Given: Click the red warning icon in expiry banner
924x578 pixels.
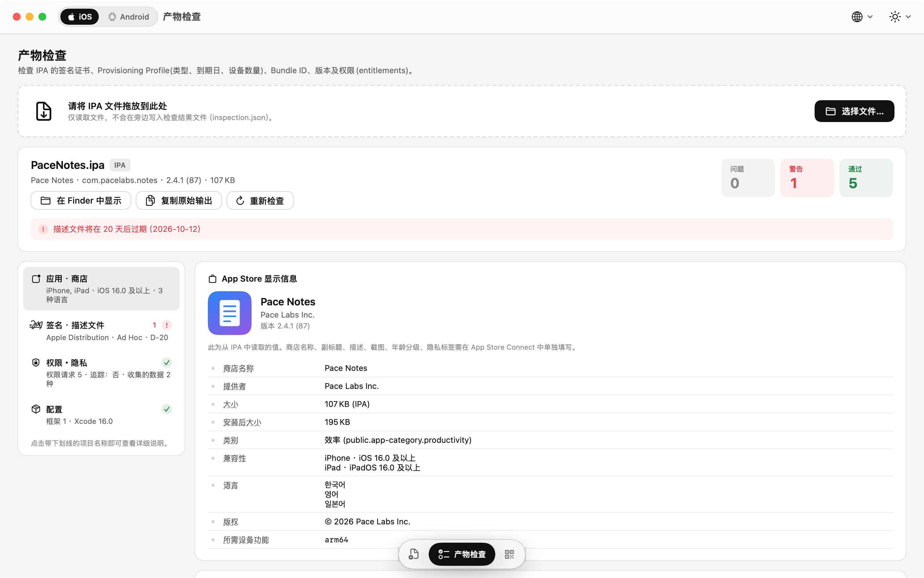Looking at the screenshot, I should (x=43, y=229).
